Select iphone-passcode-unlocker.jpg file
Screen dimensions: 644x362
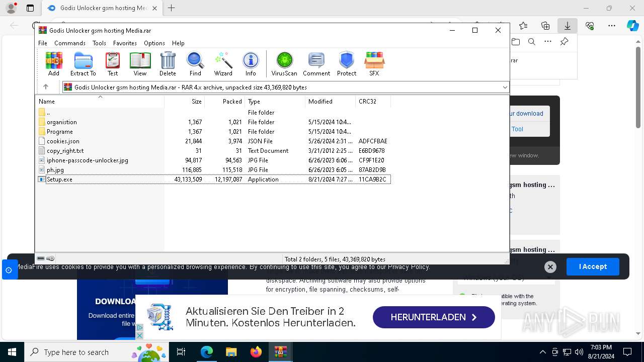214,160
